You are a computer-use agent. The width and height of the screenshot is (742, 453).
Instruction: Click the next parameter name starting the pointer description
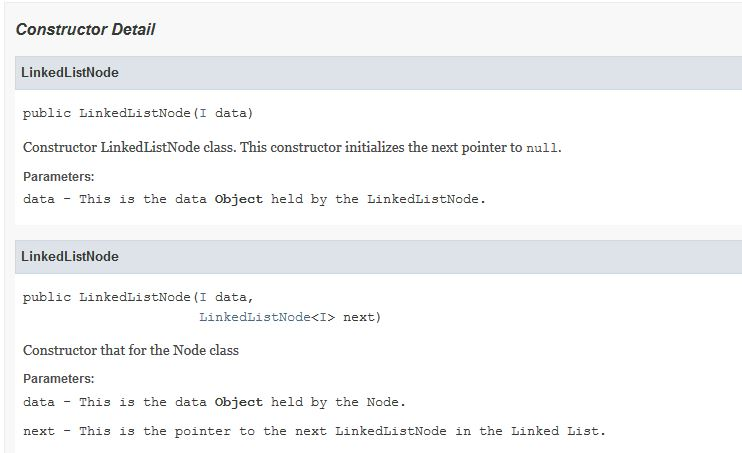(x=39, y=431)
